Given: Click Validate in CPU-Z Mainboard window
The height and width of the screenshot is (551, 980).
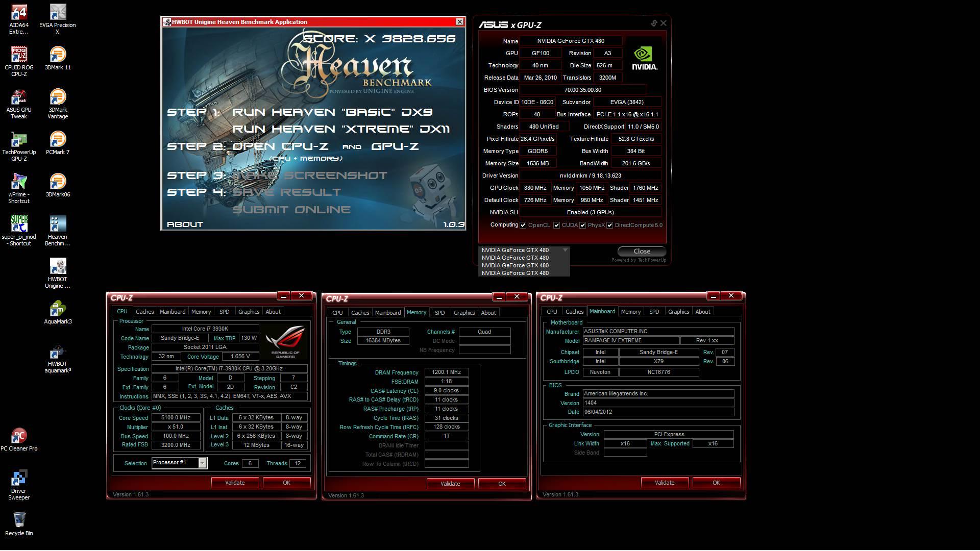Looking at the screenshot, I should coord(665,483).
